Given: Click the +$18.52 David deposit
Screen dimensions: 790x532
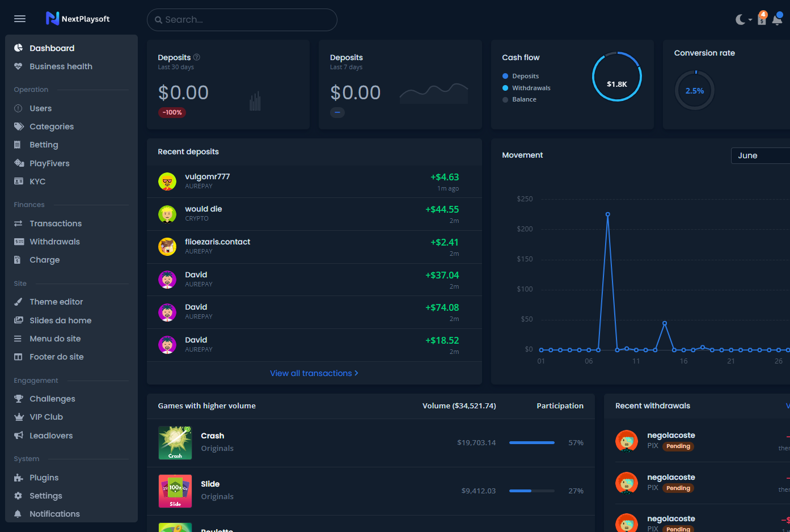Looking at the screenshot, I should pos(442,340).
